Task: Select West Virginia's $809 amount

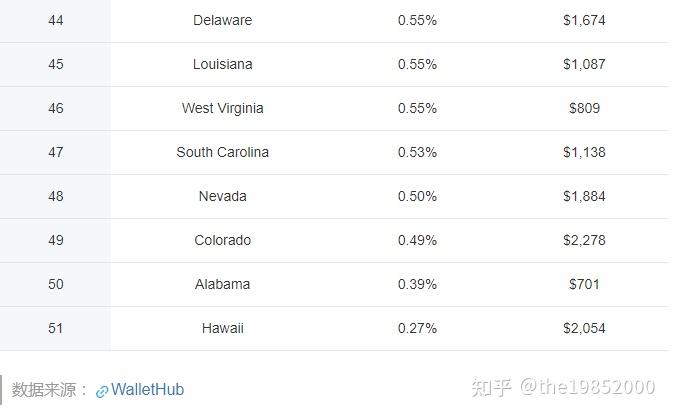Action: click(x=584, y=108)
